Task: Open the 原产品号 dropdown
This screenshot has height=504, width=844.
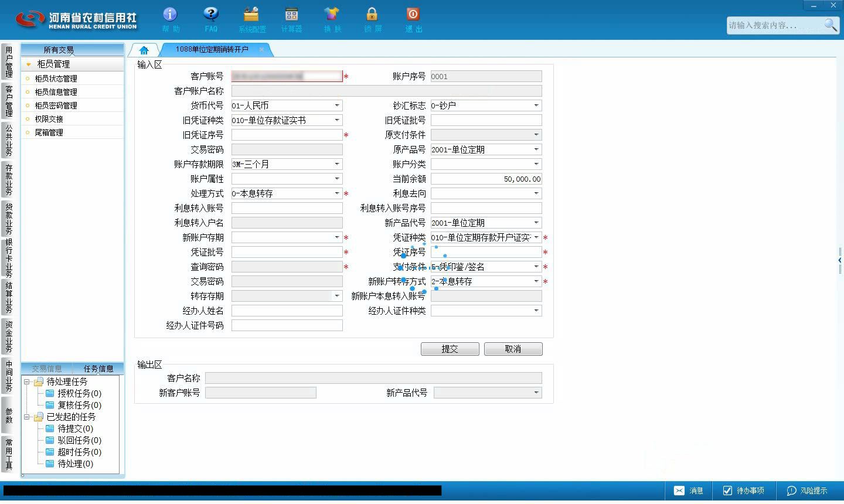Action: [x=536, y=149]
